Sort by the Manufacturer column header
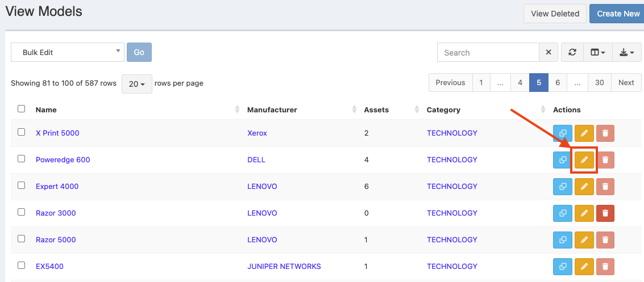This screenshot has width=644, height=282. pos(272,110)
